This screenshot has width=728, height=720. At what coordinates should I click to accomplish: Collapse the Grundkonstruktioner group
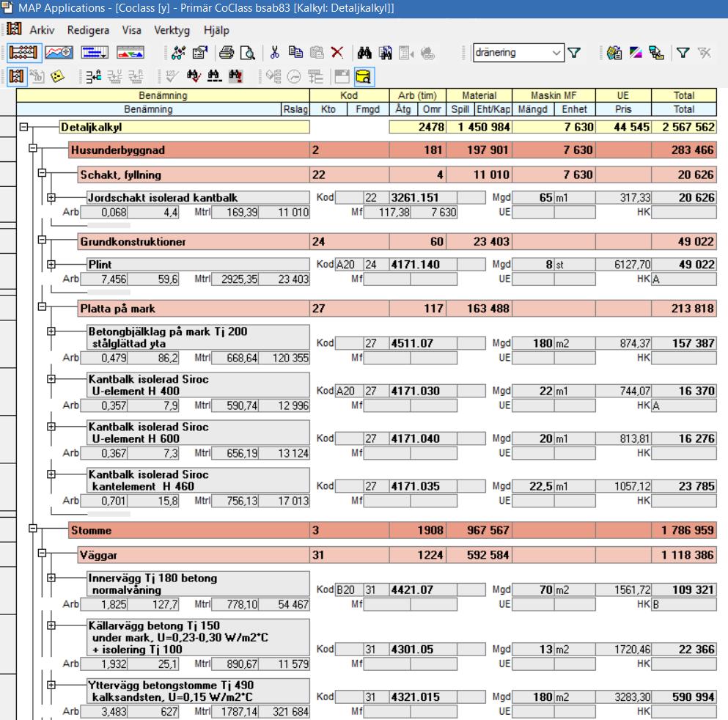pyautogui.click(x=43, y=240)
